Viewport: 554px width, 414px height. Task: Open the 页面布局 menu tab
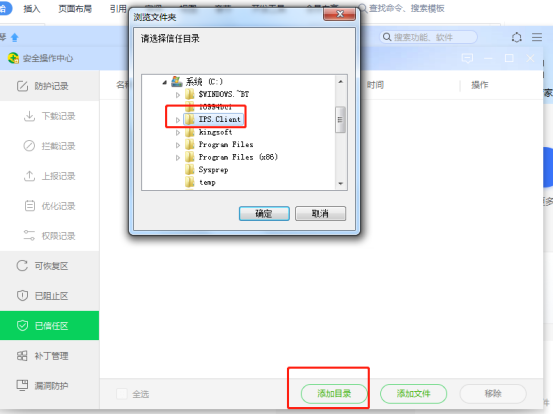pos(75,8)
